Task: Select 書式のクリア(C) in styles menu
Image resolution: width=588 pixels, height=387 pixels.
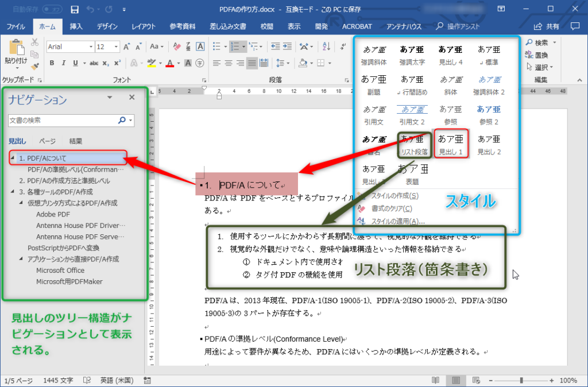Action: [x=392, y=208]
